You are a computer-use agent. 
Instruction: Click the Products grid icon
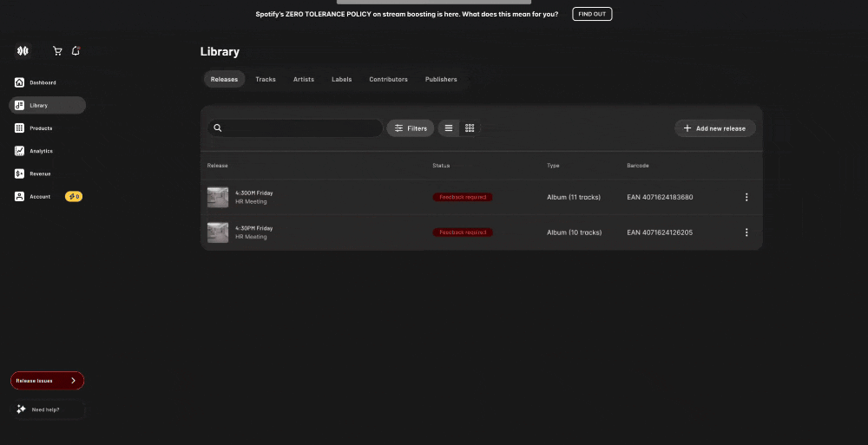coord(19,128)
